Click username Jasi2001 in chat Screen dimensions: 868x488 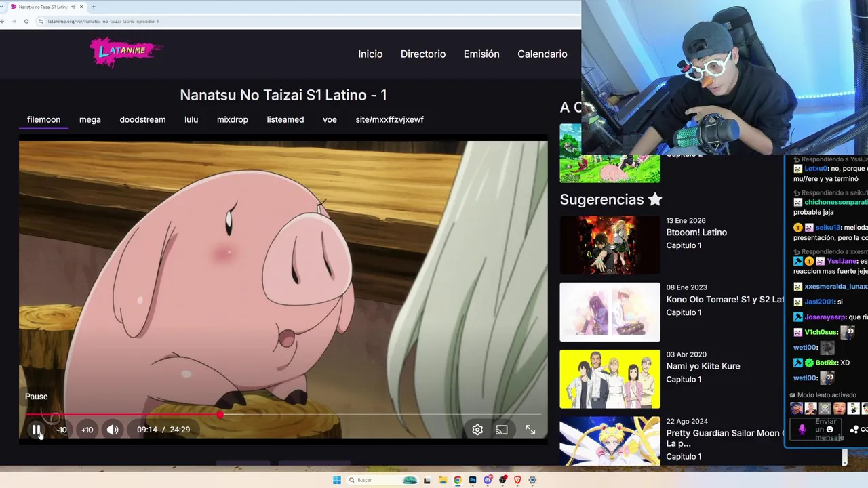[819, 302]
